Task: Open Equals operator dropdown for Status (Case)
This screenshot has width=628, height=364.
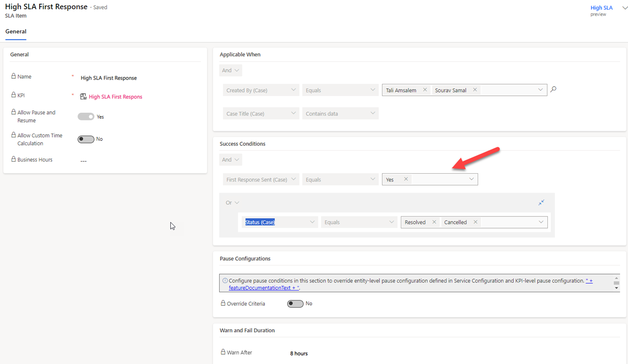Action: click(x=359, y=222)
